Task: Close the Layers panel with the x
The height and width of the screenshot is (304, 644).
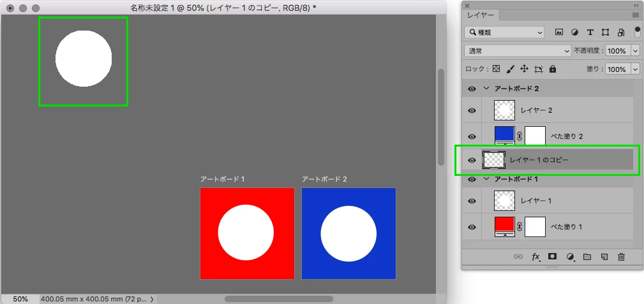Action: pos(467,5)
